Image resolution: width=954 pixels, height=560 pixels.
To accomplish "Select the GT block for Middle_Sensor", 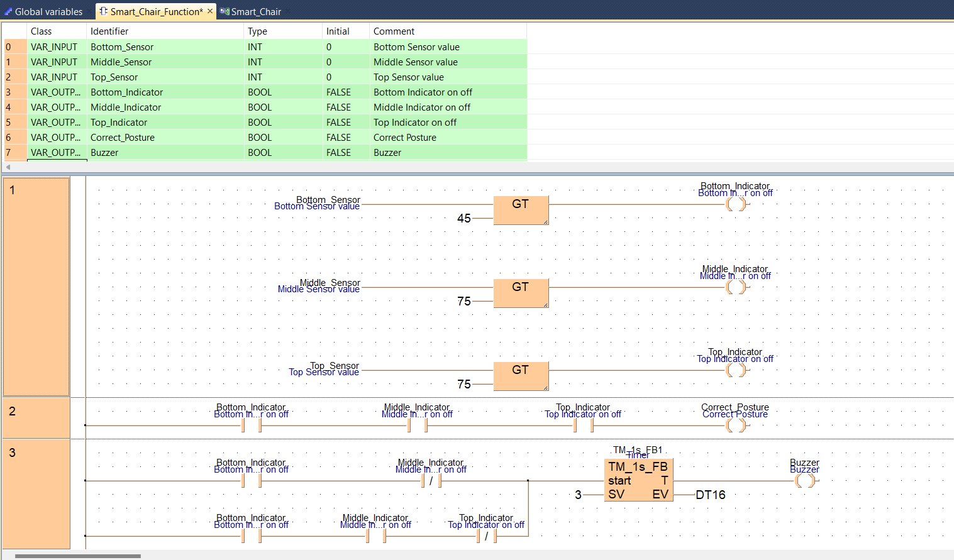I will 521,293.
